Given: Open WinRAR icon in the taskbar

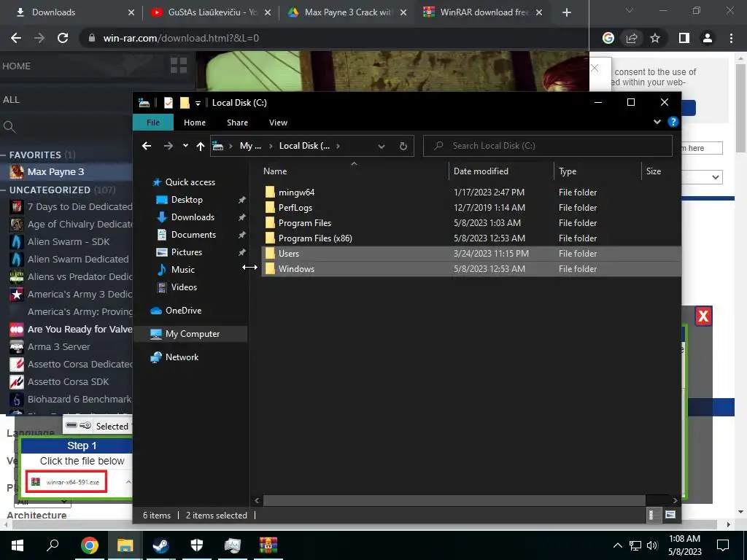Looking at the screenshot, I should [x=268, y=545].
